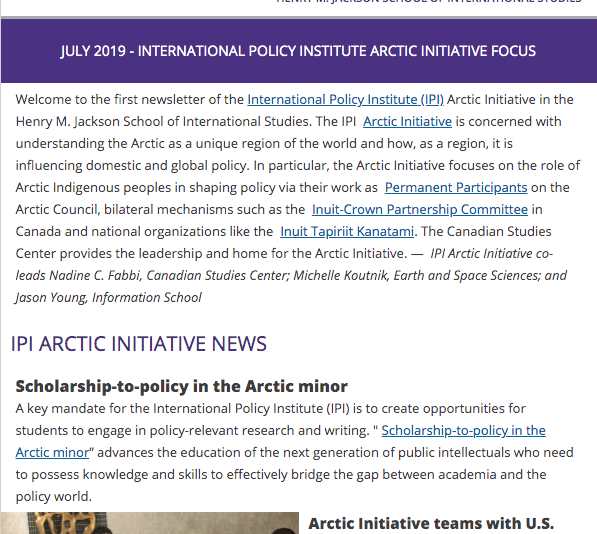Visit the Inuit-Crown Partnership Committee link
597x534 pixels.
pyautogui.click(x=420, y=210)
